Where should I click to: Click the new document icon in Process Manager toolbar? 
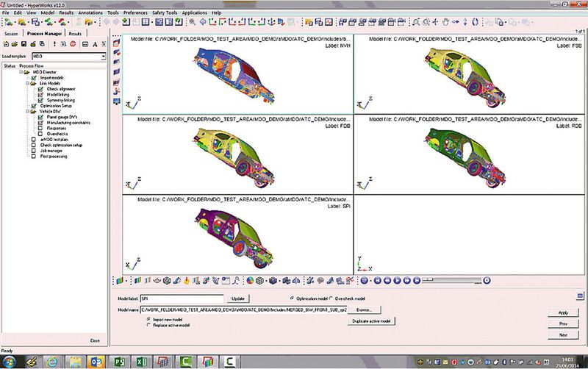coord(6,44)
